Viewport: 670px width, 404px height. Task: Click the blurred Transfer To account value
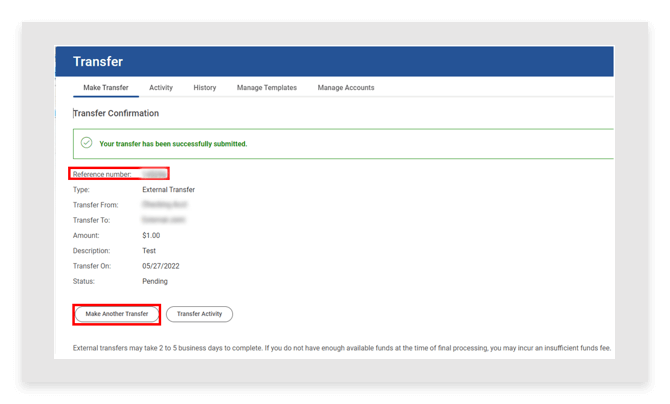point(164,220)
